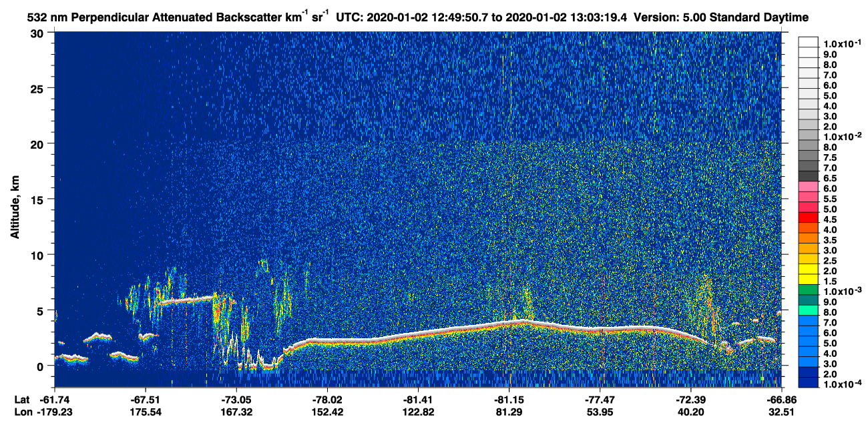Click the latitude value -81.41
The height and width of the screenshot is (445, 868).
418,399
